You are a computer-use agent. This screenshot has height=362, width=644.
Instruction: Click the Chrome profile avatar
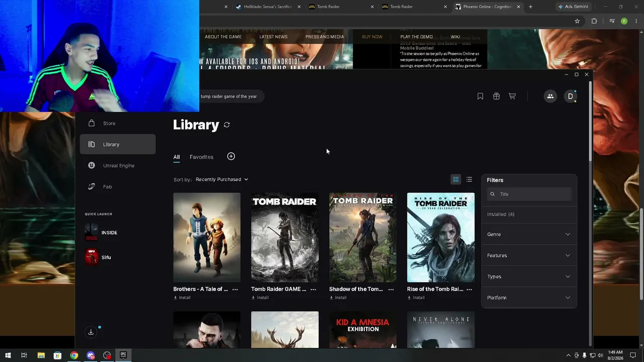624,21
